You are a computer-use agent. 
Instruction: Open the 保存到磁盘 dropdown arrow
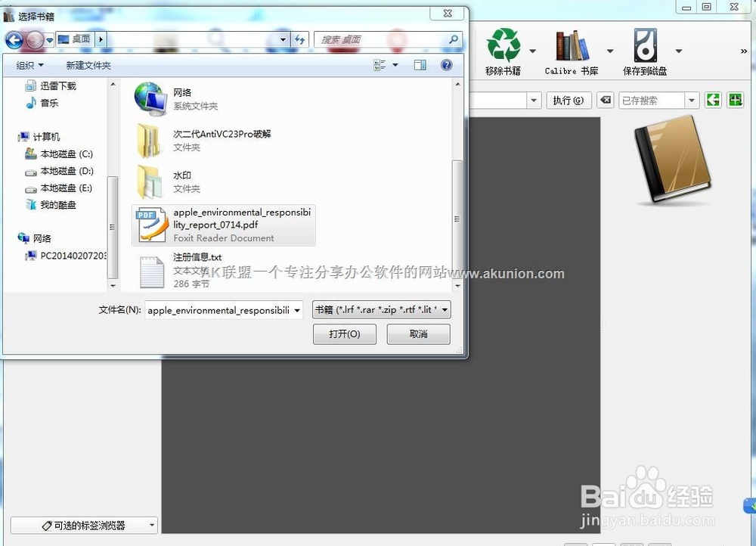[677, 51]
